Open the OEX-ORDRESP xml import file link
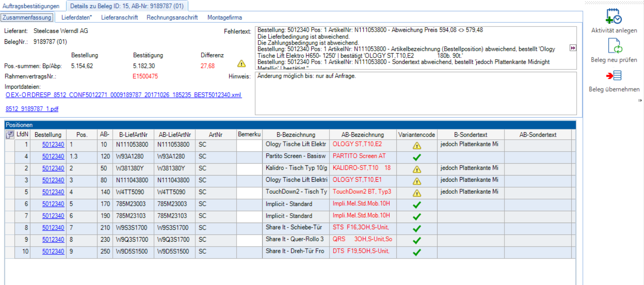The width and height of the screenshot is (644, 285). click(123, 95)
